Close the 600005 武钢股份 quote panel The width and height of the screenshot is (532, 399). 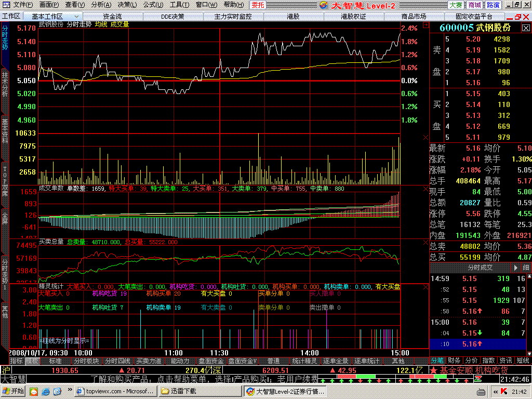click(x=526, y=28)
